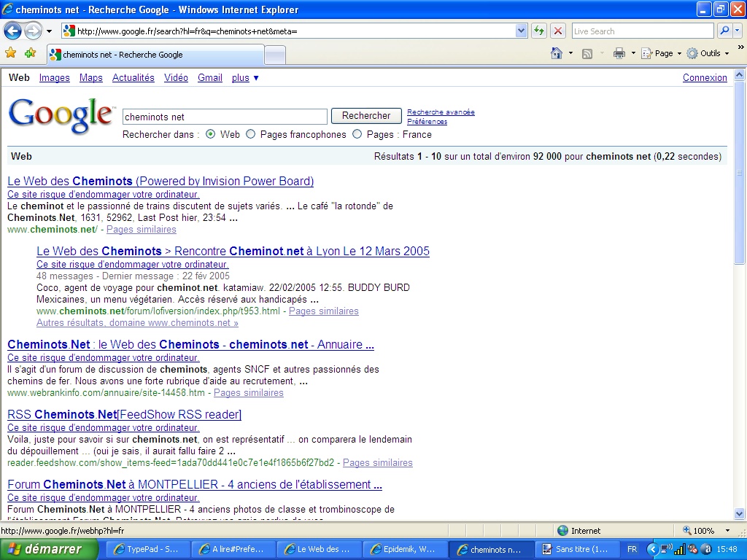Select the Pages francophones radio option
Screen dimensions: 747x560
[251, 134]
